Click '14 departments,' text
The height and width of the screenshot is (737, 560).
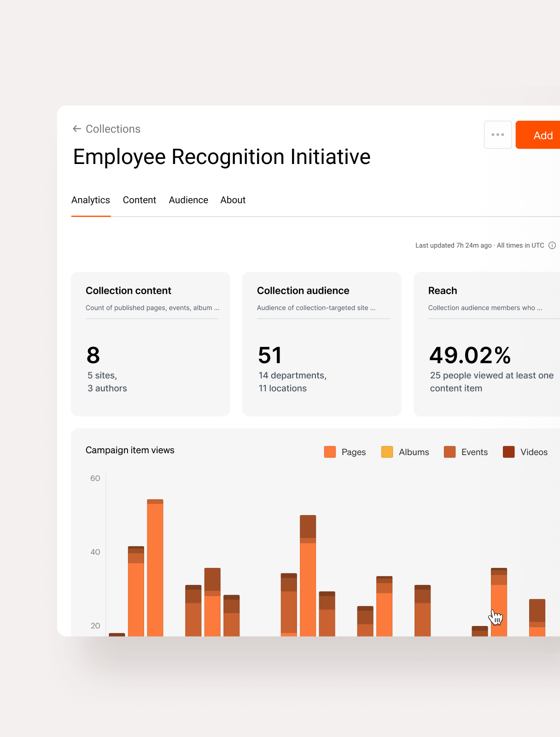292,375
